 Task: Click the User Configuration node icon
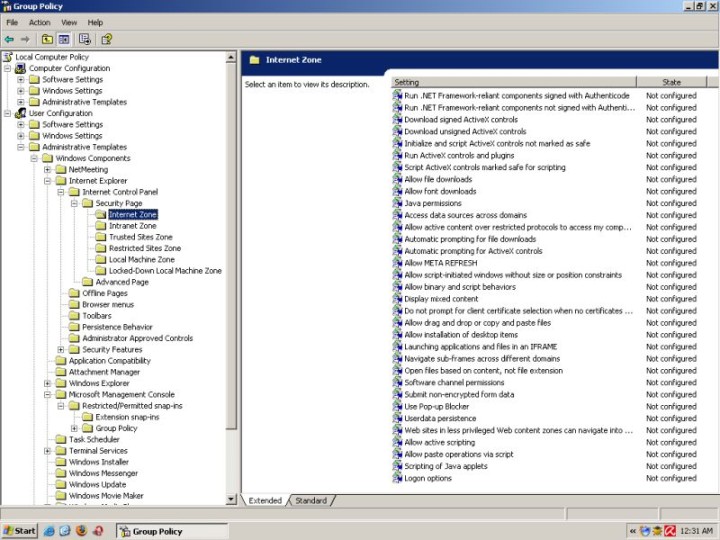point(21,113)
